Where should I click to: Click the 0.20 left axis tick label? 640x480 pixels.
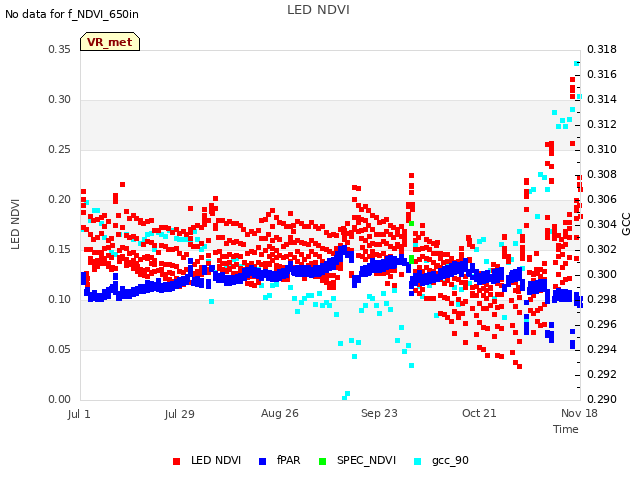click(x=59, y=200)
